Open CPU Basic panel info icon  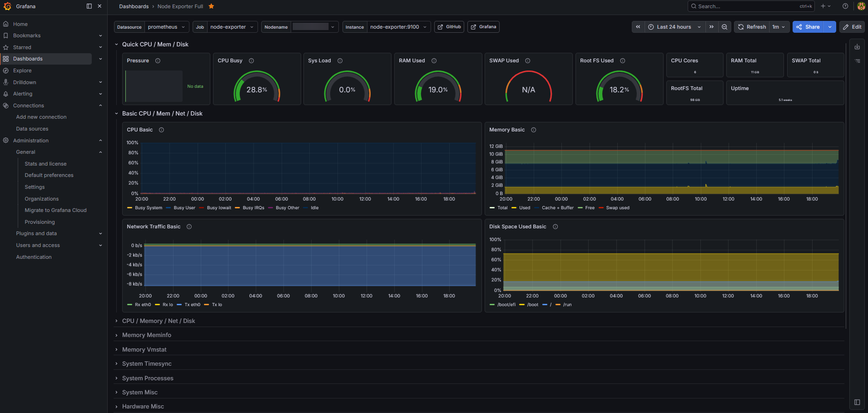161,130
